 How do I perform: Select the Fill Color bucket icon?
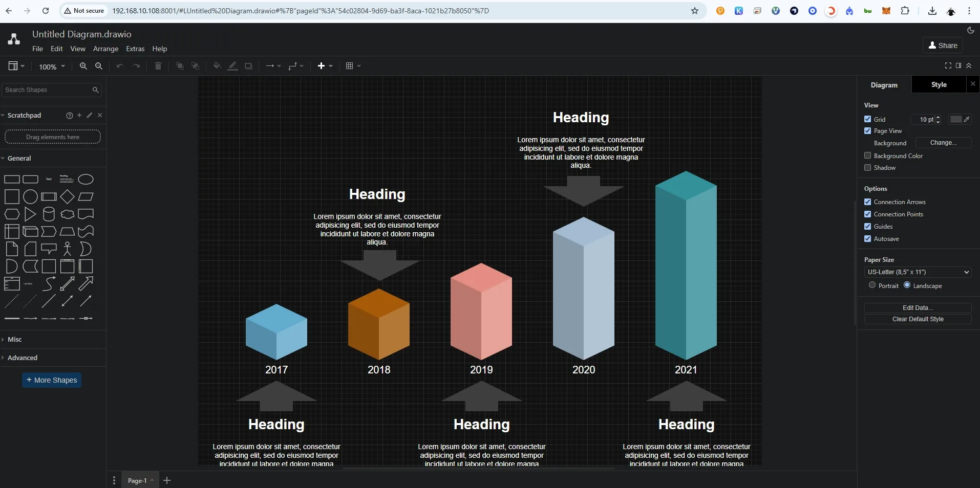click(217, 66)
